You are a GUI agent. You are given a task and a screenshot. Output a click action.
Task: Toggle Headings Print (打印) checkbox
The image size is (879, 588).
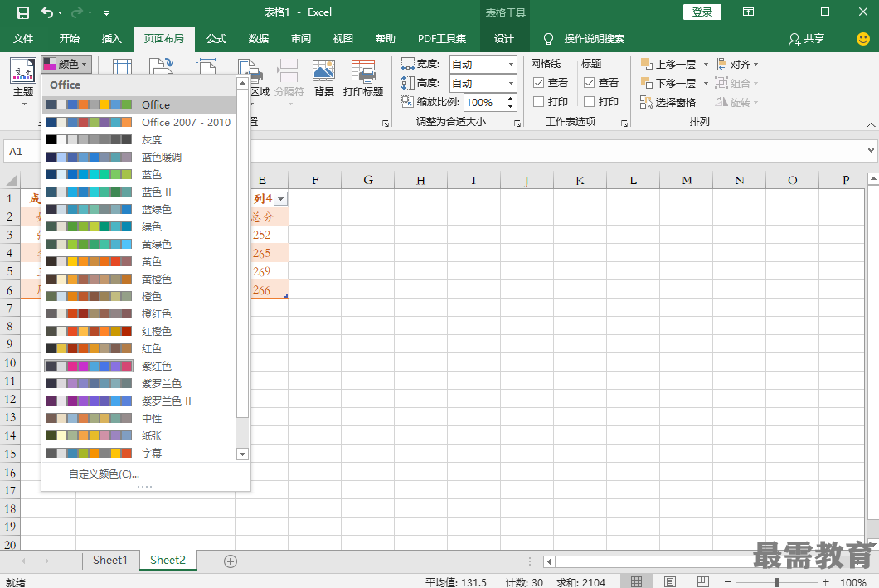click(x=589, y=101)
